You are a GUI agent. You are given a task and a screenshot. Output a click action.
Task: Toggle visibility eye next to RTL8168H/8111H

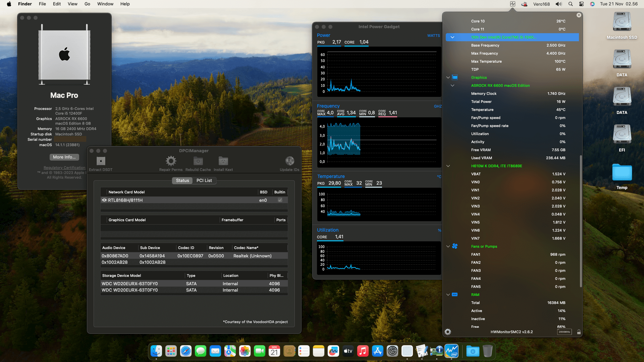pos(104,200)
